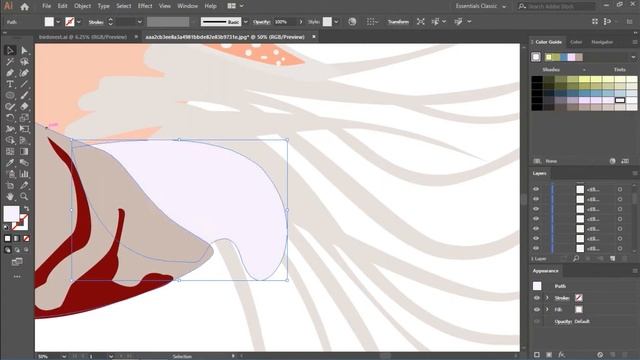Click the Home icon
The height and width of the screenshot is (360, 640).
[x=24, y=7]
